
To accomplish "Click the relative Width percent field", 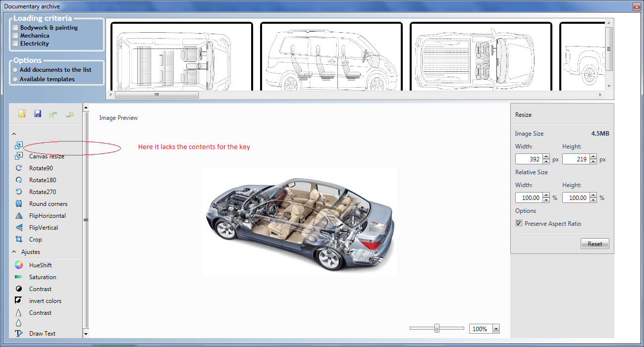I will (x=529, y=198).
